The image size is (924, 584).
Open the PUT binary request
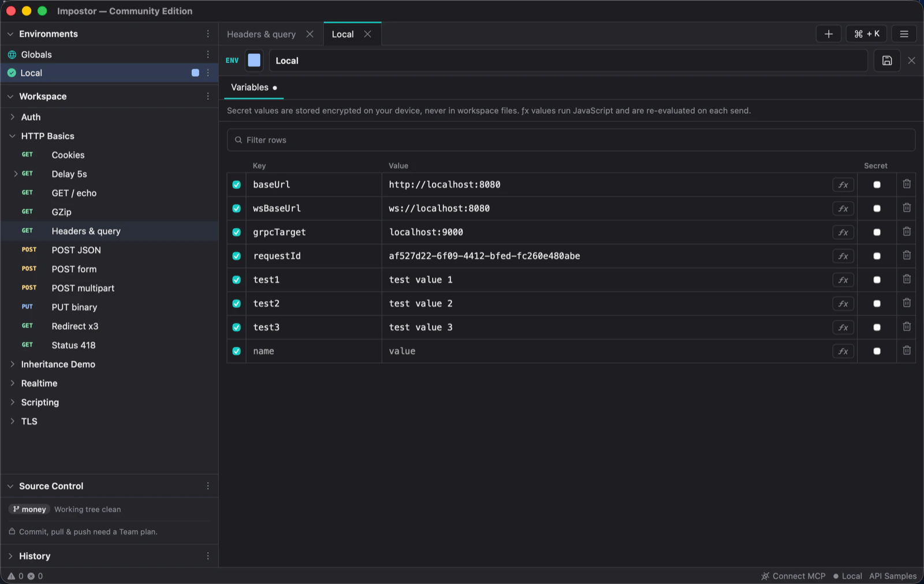[110, 307]
